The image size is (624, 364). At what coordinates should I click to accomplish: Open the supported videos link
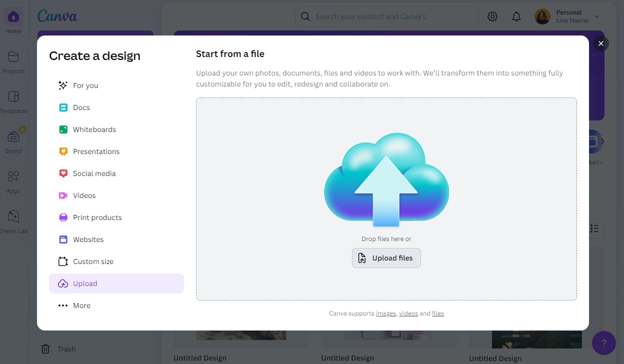408,313
